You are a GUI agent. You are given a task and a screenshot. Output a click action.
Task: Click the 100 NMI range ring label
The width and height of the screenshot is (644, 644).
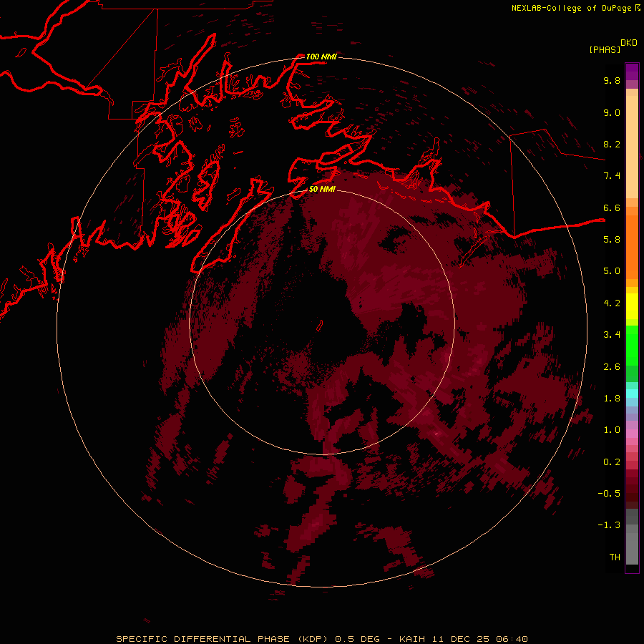321,57
